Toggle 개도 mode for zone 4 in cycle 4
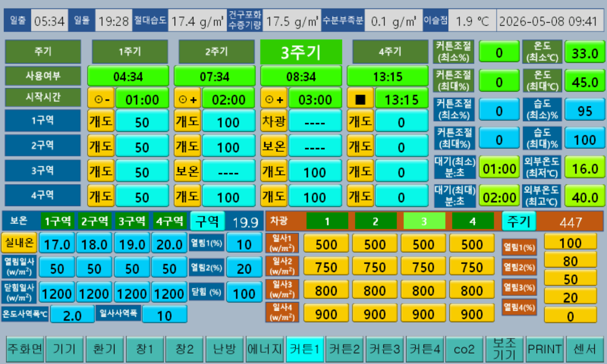 click(x=360, y=196)
